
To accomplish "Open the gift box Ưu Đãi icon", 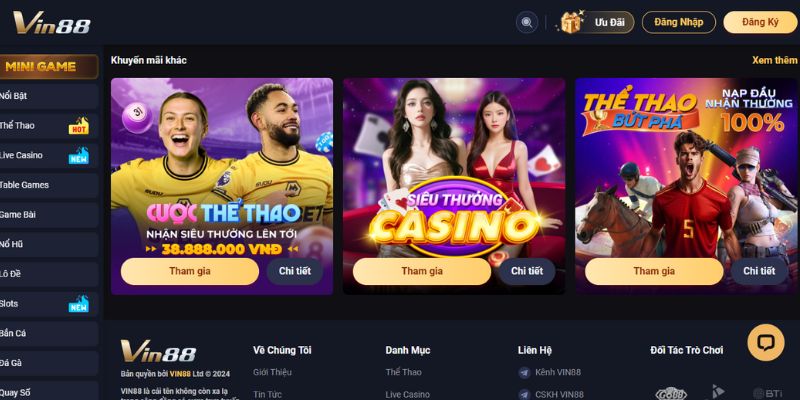I will 570,22.
